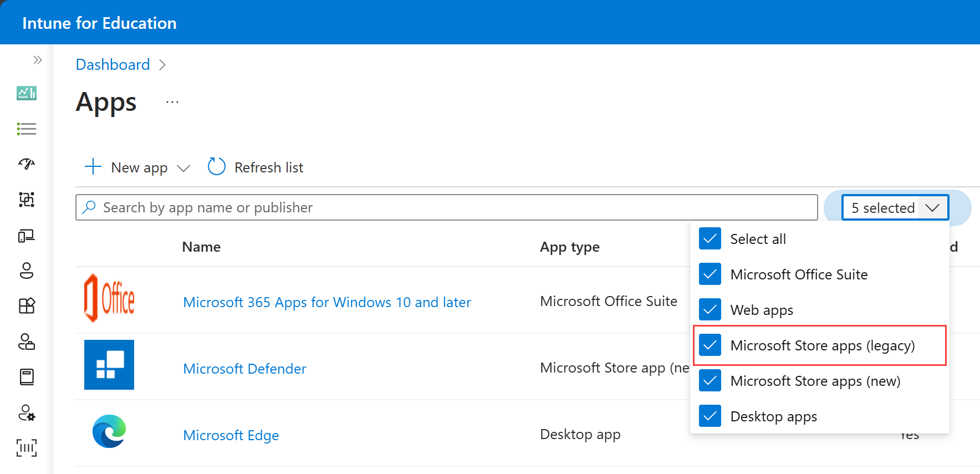This screenshot has width=980, height=474.
Task: Uncheck Microsoft Office Suite filter
Action: click(710, 274)
